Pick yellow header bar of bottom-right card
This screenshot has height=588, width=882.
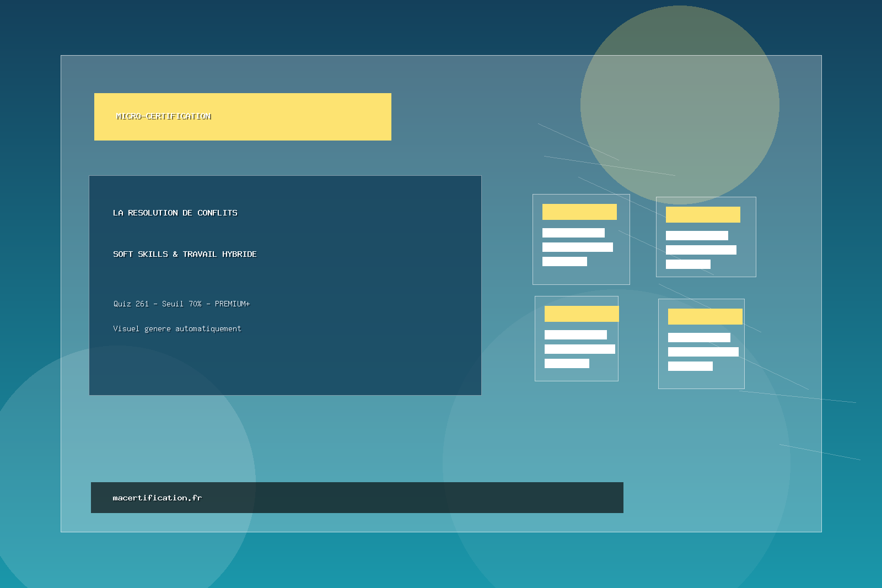click(x=705, y=316)
